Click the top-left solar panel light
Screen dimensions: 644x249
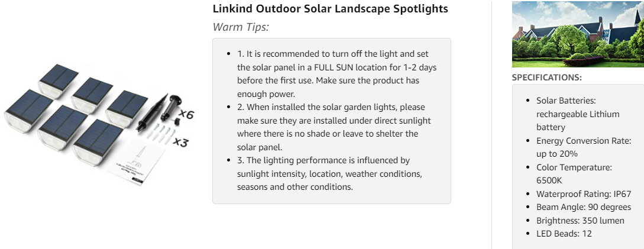point(58,81)
